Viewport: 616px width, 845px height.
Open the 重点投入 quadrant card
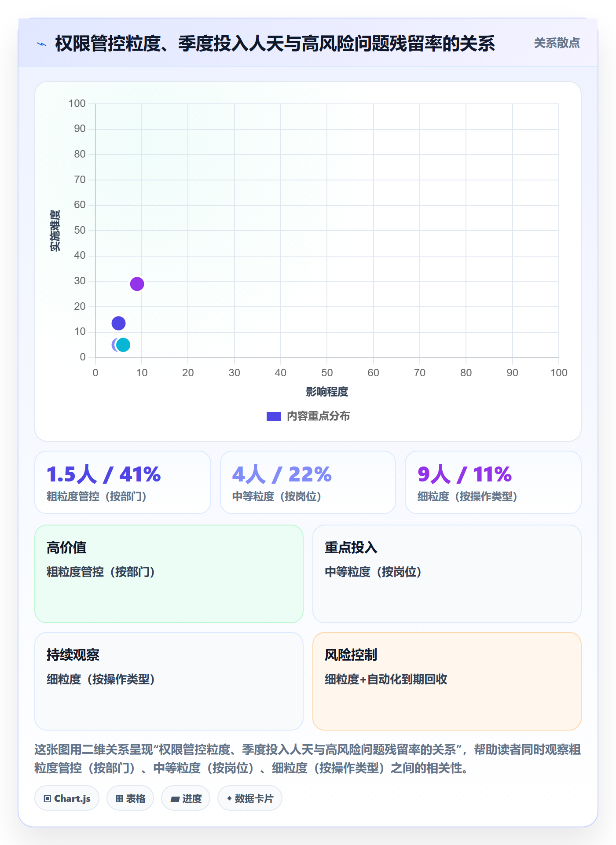point(447,574)
